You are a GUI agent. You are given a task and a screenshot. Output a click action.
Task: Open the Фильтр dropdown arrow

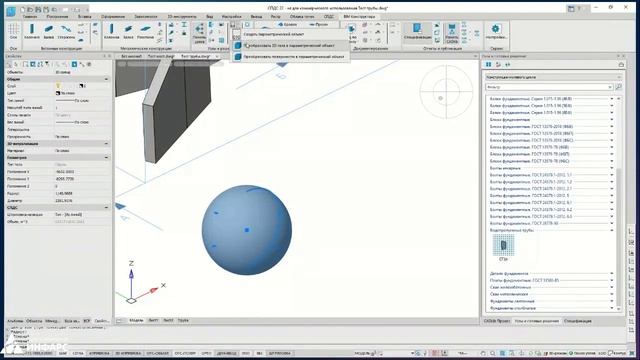[x=610, y=87]
